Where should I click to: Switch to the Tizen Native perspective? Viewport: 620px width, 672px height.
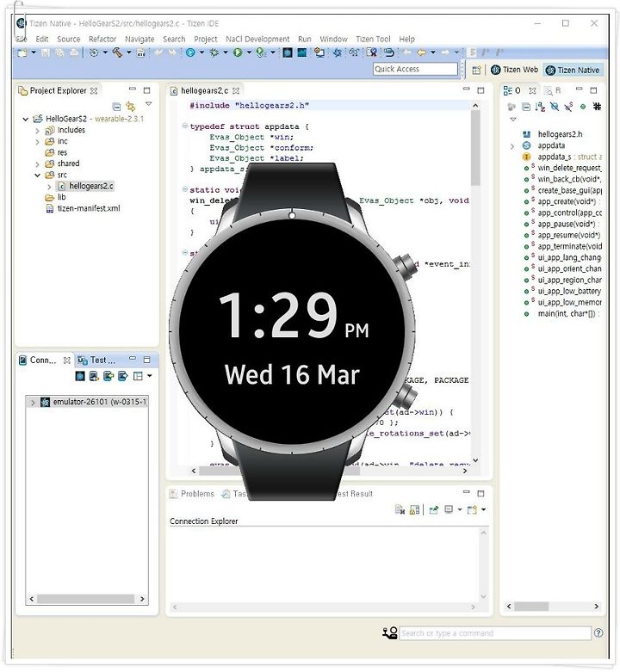[573, 71]
